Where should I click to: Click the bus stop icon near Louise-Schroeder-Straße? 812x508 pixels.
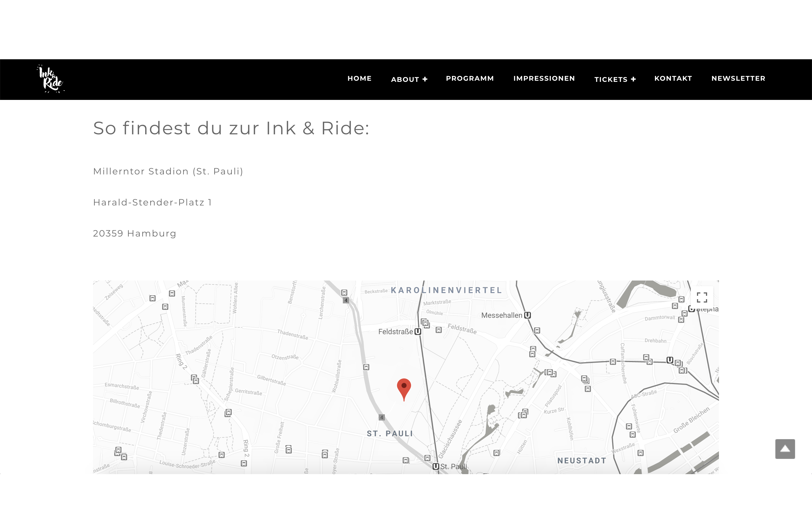(221, 455)
